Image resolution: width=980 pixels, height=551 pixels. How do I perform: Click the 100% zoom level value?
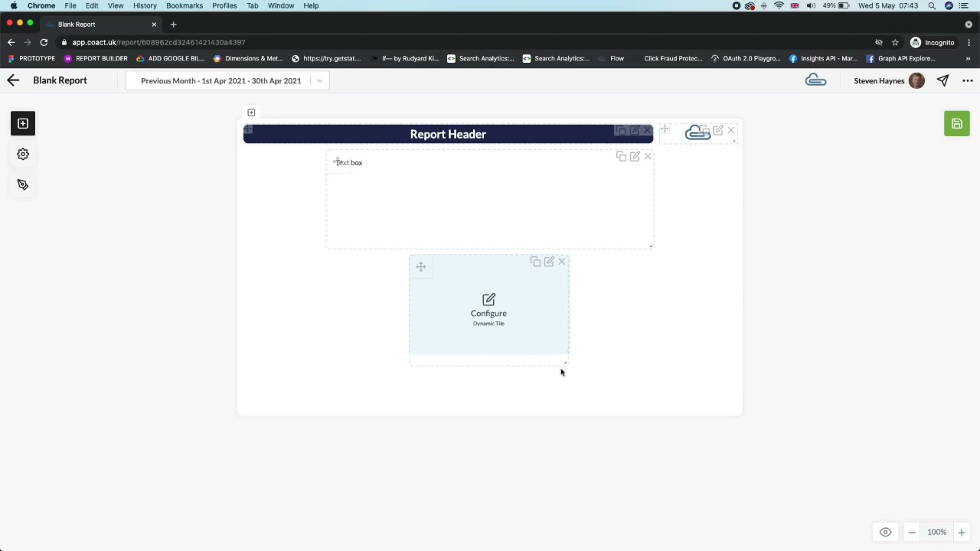click(936, 533)
